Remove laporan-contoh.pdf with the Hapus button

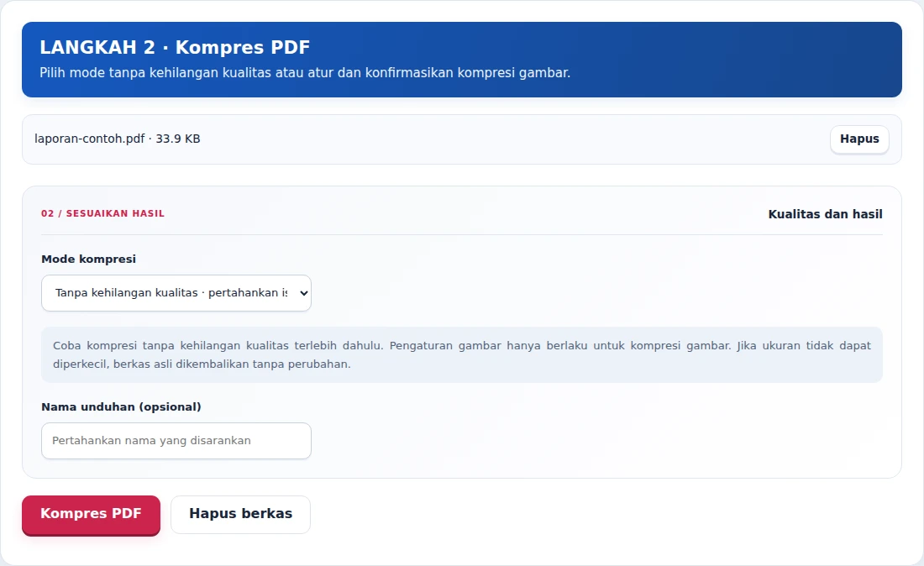859,139
